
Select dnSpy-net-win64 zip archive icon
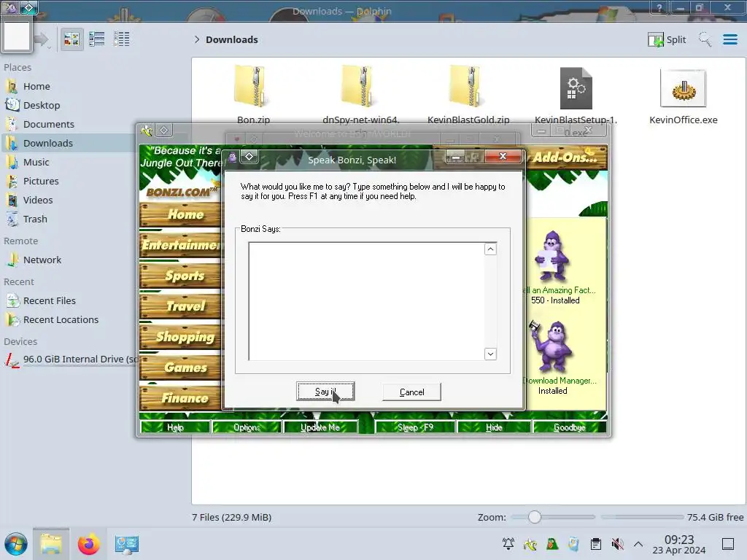tap(359, 87)
